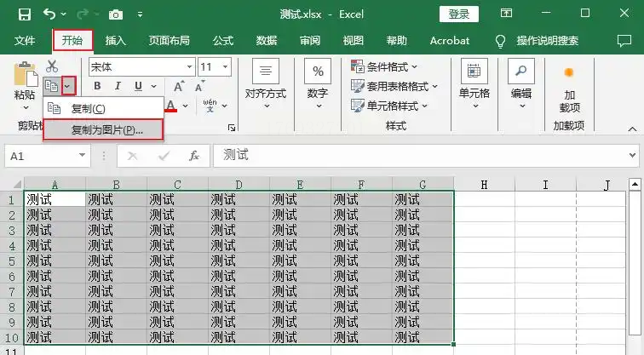Image resolution: width=644 pixels, height=355 pixels.
Task: Click the Cut scissors icon
Action: (x=52, y=66)
